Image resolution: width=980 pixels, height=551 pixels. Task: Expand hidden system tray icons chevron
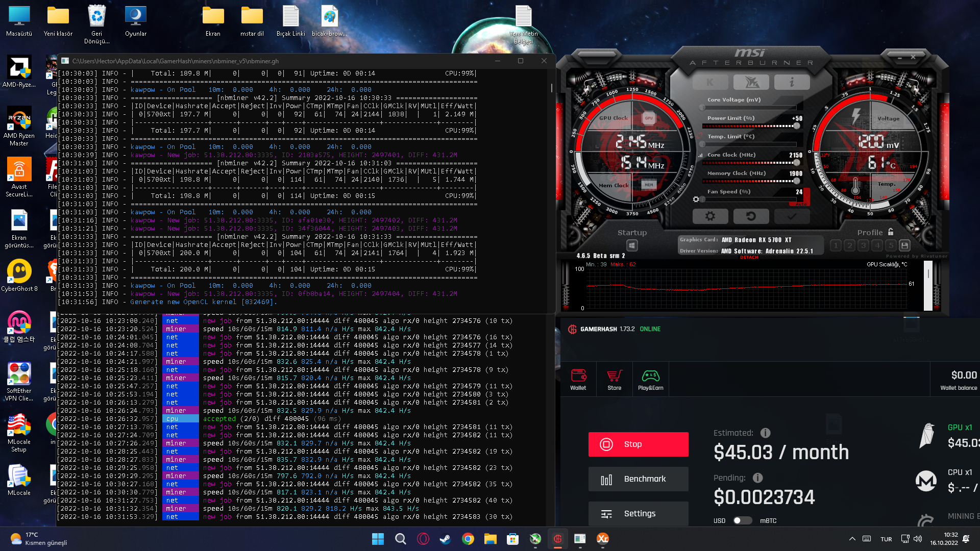click(x=852, y=539)
